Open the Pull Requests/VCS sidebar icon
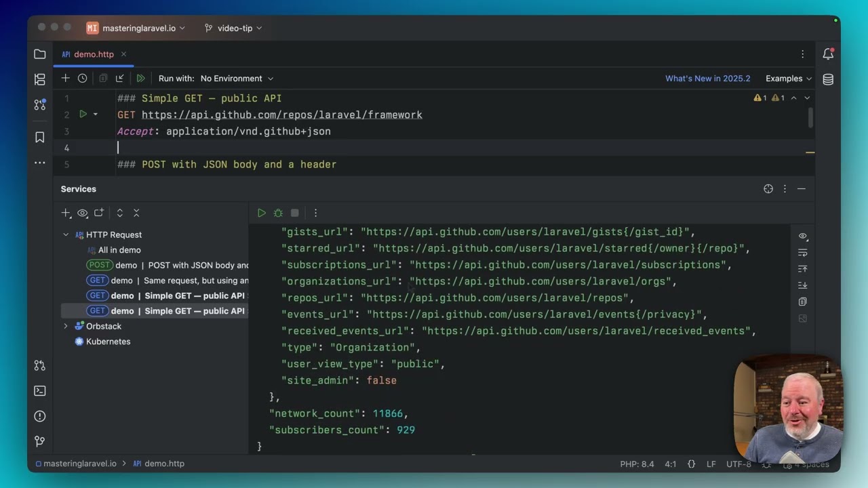Viewport: 868px width, 488px height. pos(40,104)
